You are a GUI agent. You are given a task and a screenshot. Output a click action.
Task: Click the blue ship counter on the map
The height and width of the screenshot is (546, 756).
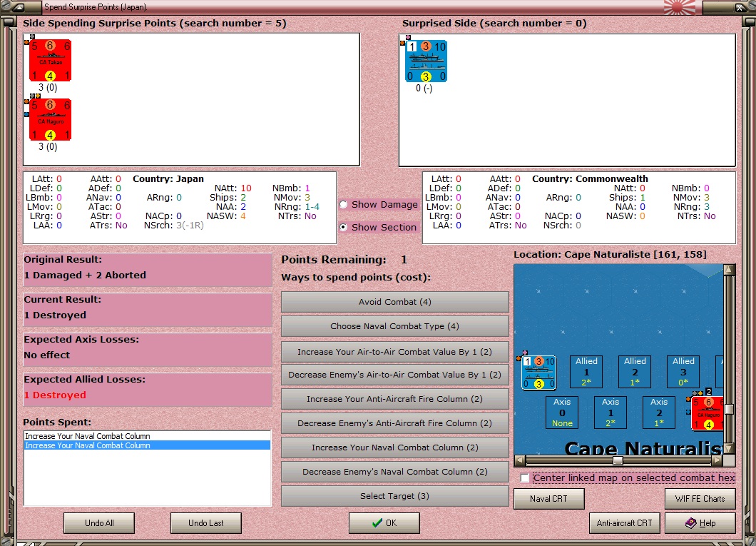coord(539,373)
